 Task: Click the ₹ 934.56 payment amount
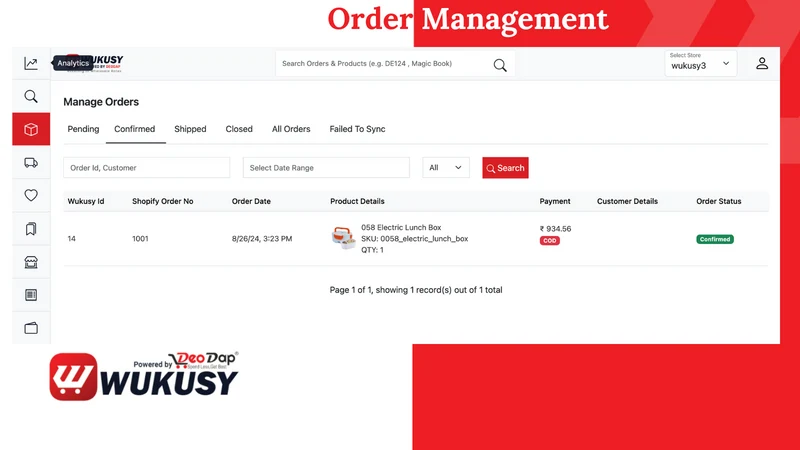coord(555,229)
